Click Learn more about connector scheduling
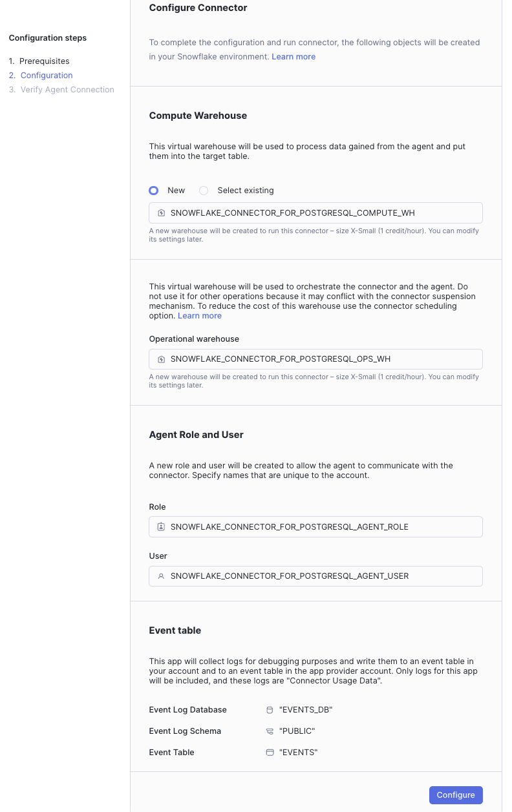 [x=199, y=315]
